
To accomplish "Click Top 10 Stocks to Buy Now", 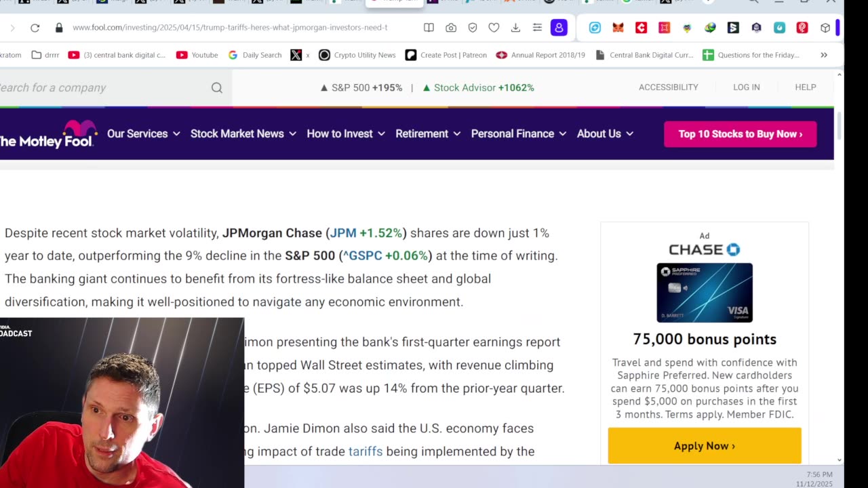I will [x=741, y=134].
